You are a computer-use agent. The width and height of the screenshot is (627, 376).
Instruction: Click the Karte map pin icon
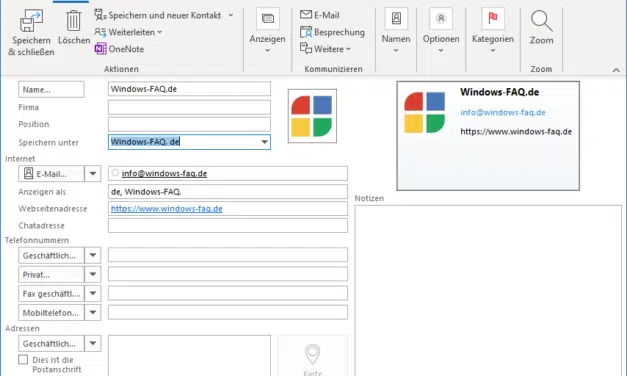point(312,354)
